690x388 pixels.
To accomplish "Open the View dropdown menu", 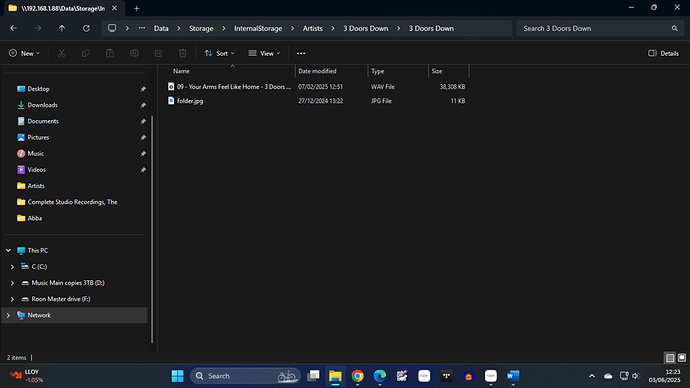I will (x=264, y=53).
